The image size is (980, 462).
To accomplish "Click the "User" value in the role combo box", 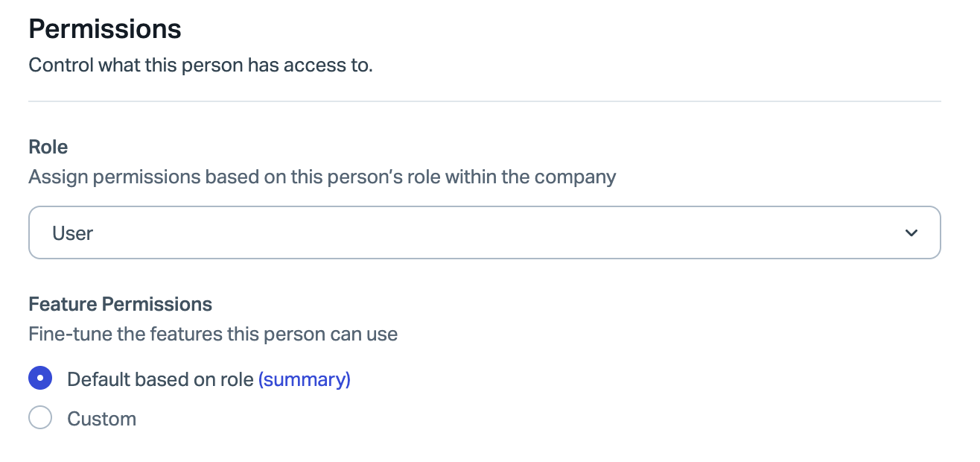I will 72,233.
